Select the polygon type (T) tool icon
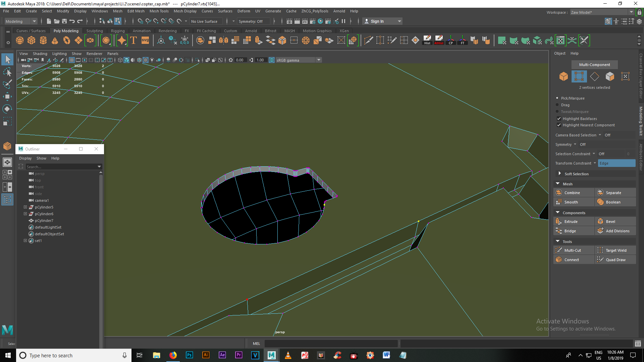The height and width of the screenshot is (362, 644). pos(133,41)
